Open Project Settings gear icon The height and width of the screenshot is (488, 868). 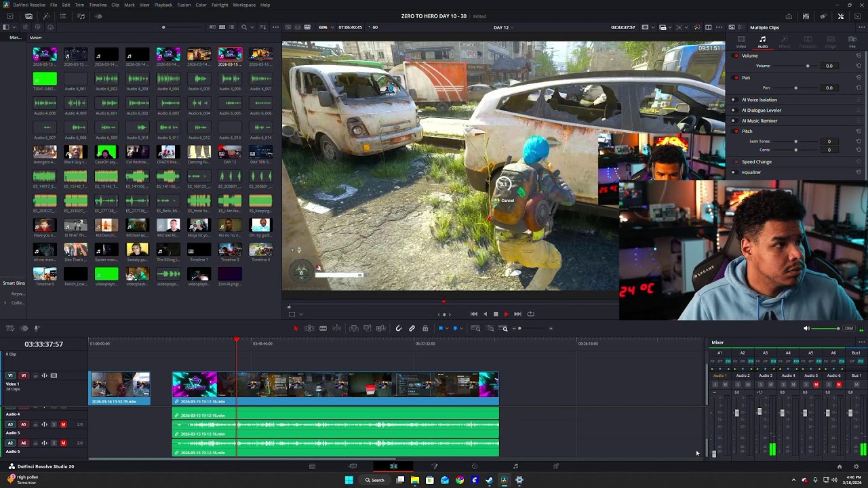[x=856, y=466]
